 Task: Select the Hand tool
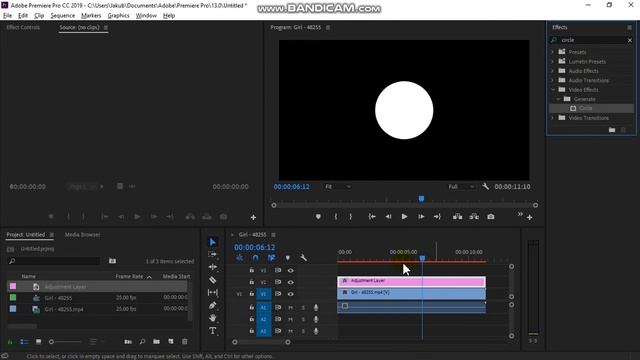tap(213, 318)
